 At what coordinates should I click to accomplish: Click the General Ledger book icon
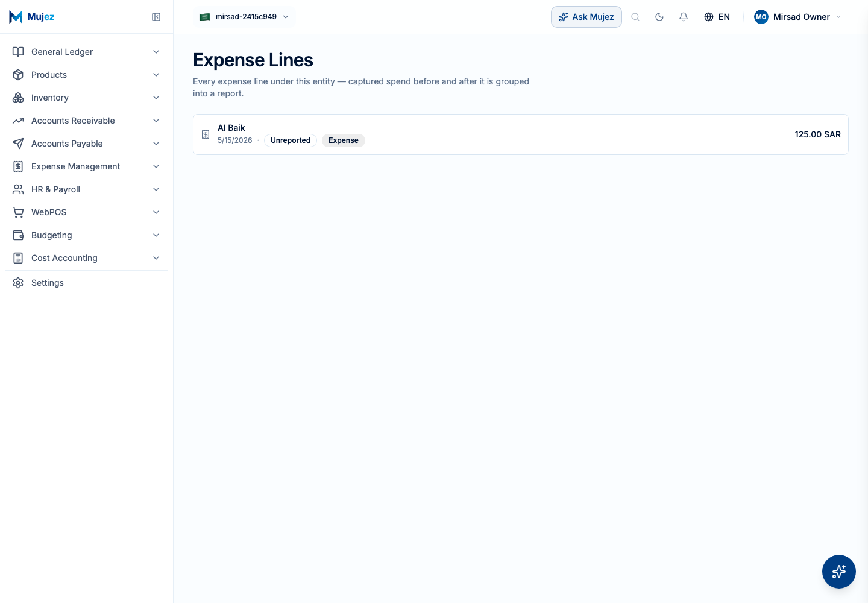pos(18,52)
